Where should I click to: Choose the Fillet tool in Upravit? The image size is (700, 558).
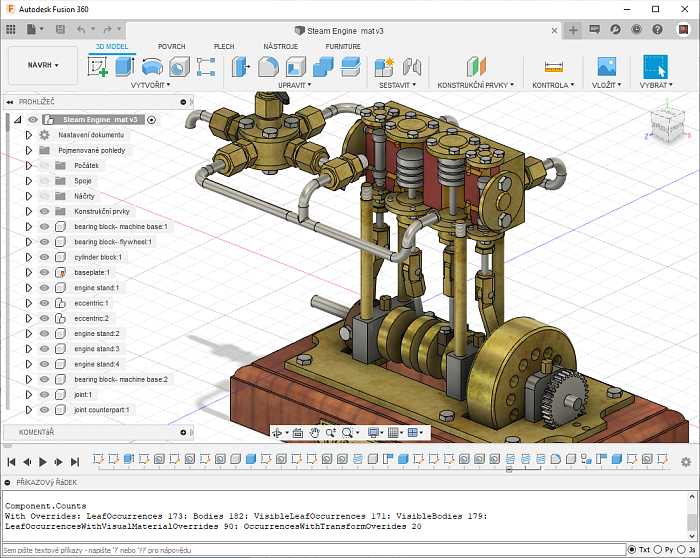(x=268, y=67)
